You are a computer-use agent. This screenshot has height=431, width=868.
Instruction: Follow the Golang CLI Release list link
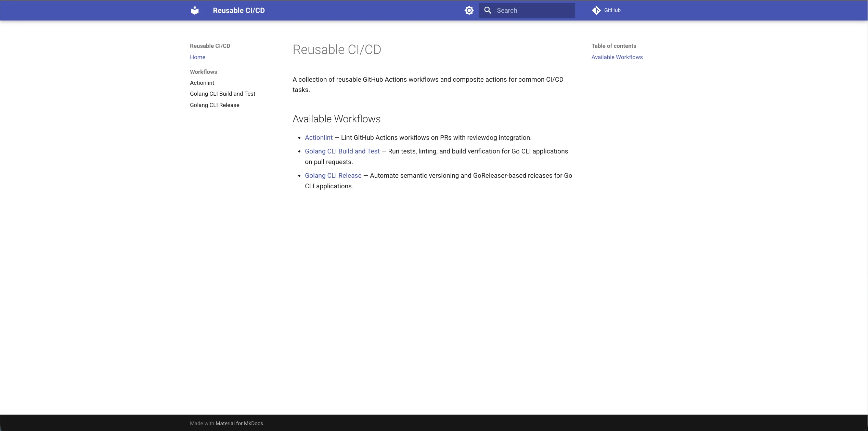tap(333, 175)
